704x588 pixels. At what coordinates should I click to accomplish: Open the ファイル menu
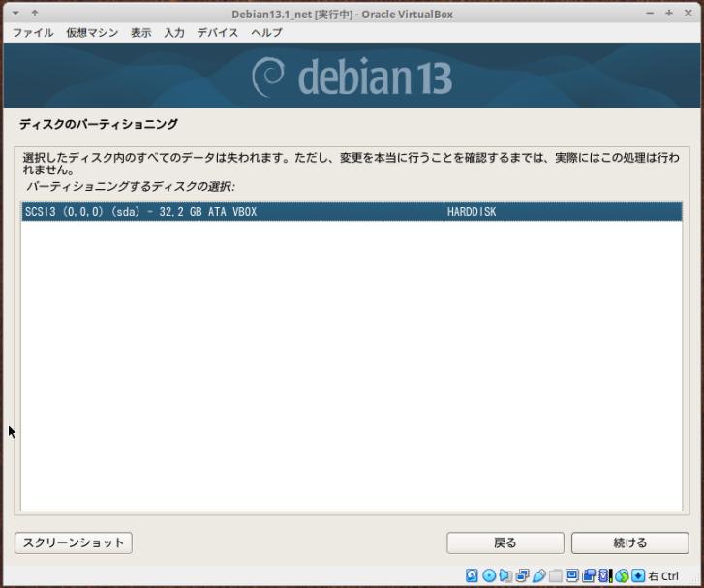pos(33,32)
